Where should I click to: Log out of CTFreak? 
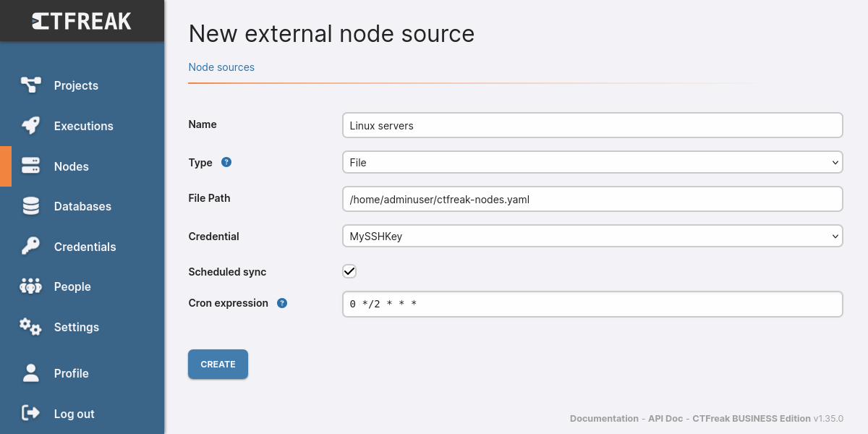74,414
